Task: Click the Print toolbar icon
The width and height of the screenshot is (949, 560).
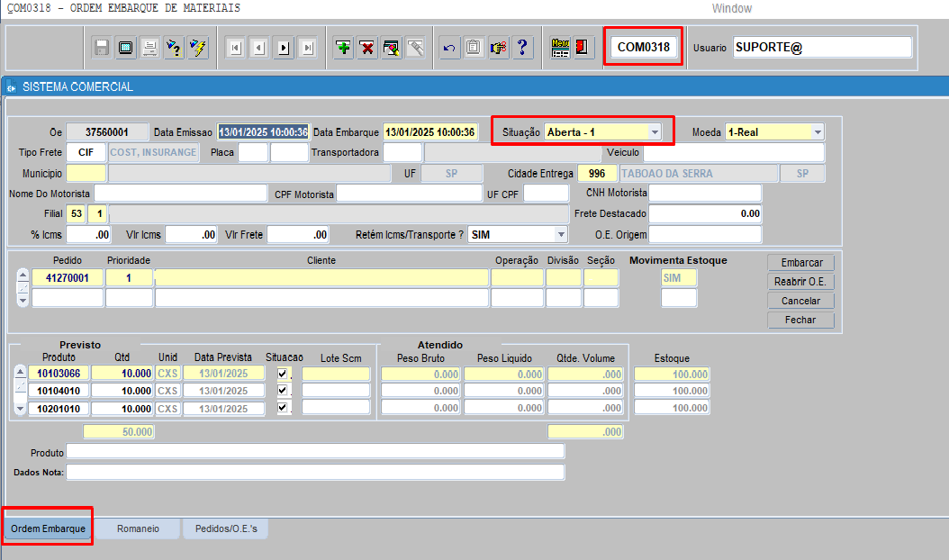Action: tap(149, 47)
